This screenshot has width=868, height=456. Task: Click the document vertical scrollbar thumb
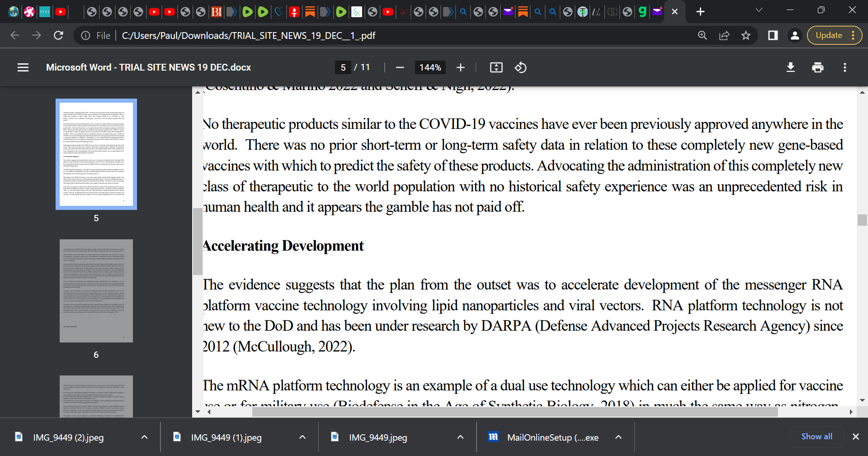tap(862, 220)
